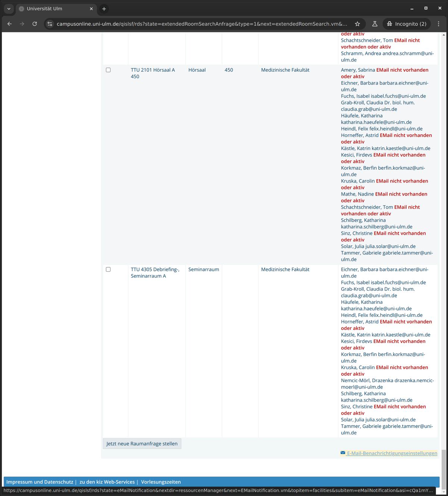The height and width of the screenshot is (496, 448).
Task: Go back to the previous page
Action: click(x=10, y=24)
